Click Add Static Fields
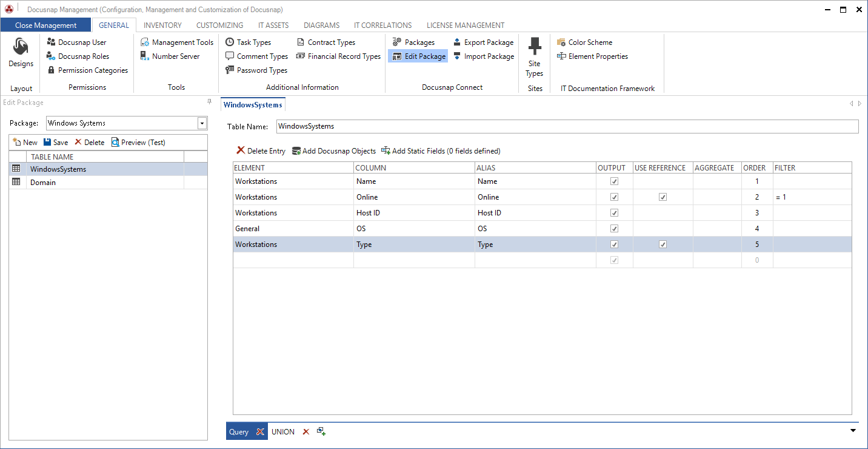This screenshot has height=449, width=868. point(441,151)
